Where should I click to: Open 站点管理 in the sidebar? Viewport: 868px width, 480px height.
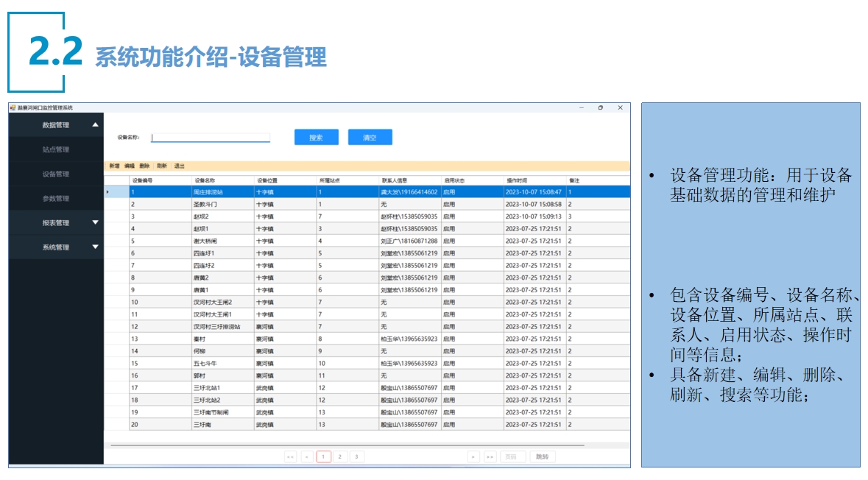coord(56,149)
